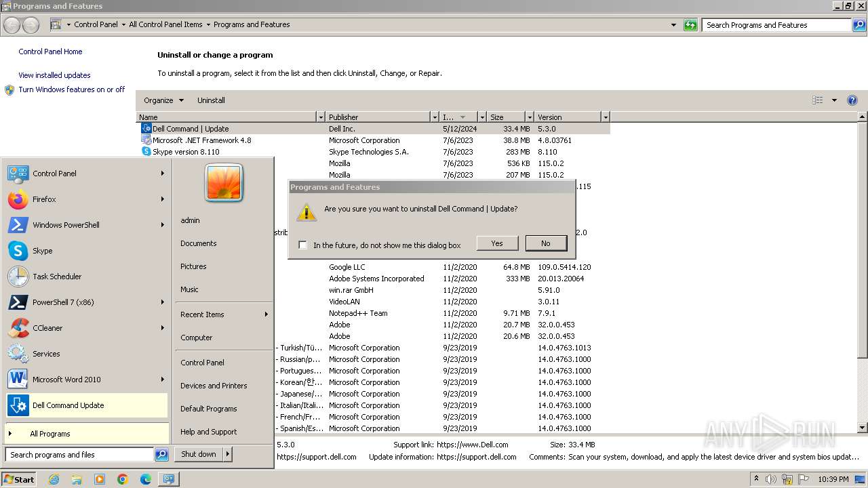868x488 pixels.
Task: Open Chrome from the taskbar
Action: click(123, 479)
